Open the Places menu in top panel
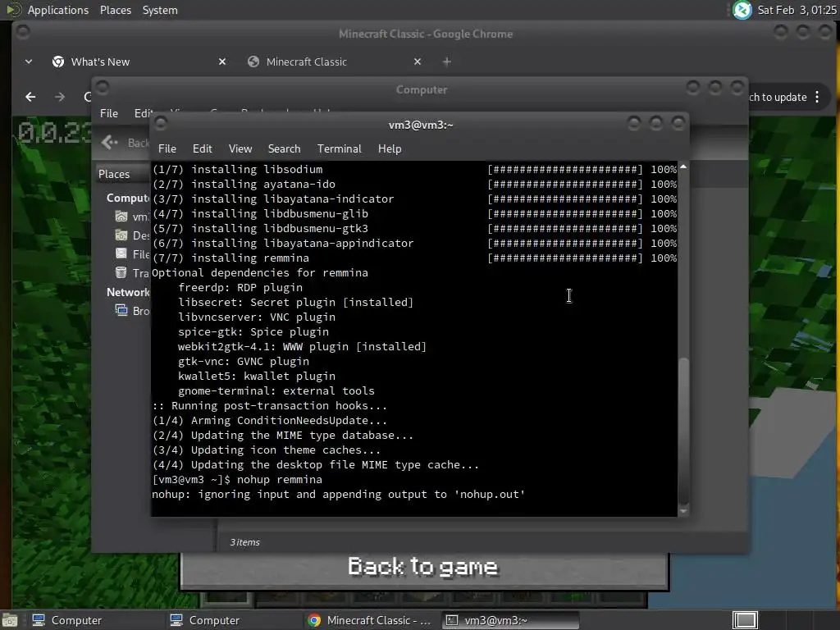 [x=115, y=10]
